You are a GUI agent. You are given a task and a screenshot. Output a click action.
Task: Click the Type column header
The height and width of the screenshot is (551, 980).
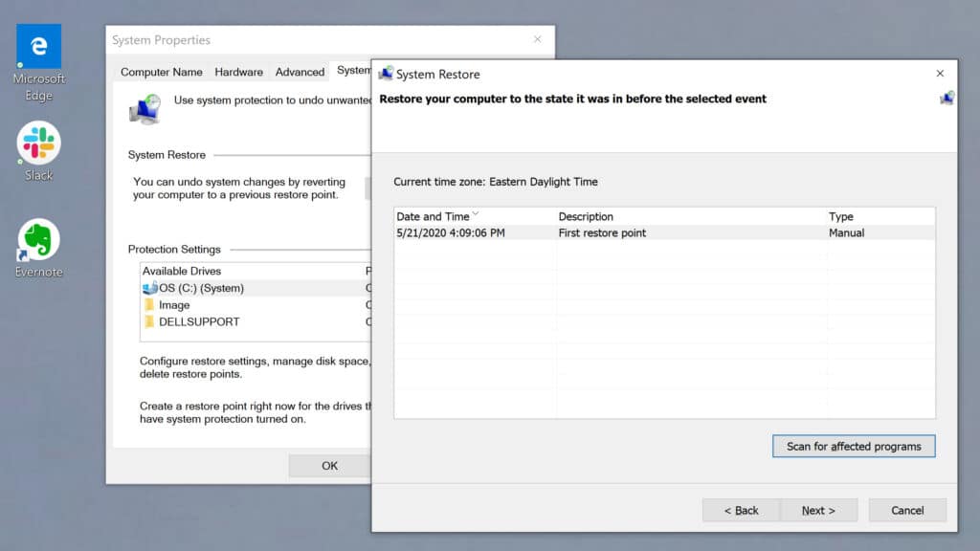click(839, 216)
